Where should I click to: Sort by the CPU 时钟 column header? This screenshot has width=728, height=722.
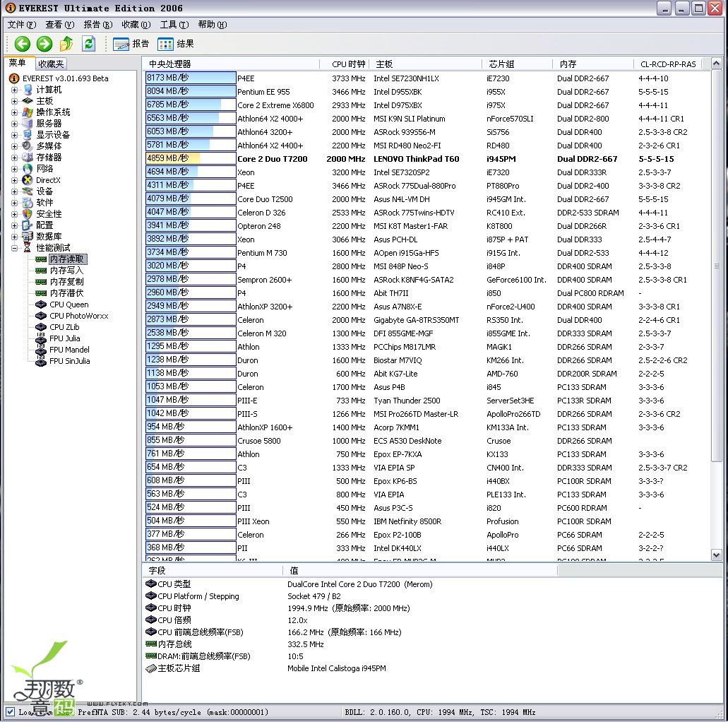[345, 64]
